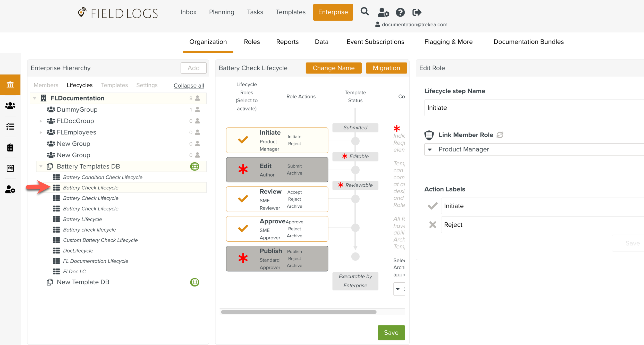Image resolution: width=644 pixels, height=345 pixels.
Task: Open user settings icon in header
Action: point(383,12)
